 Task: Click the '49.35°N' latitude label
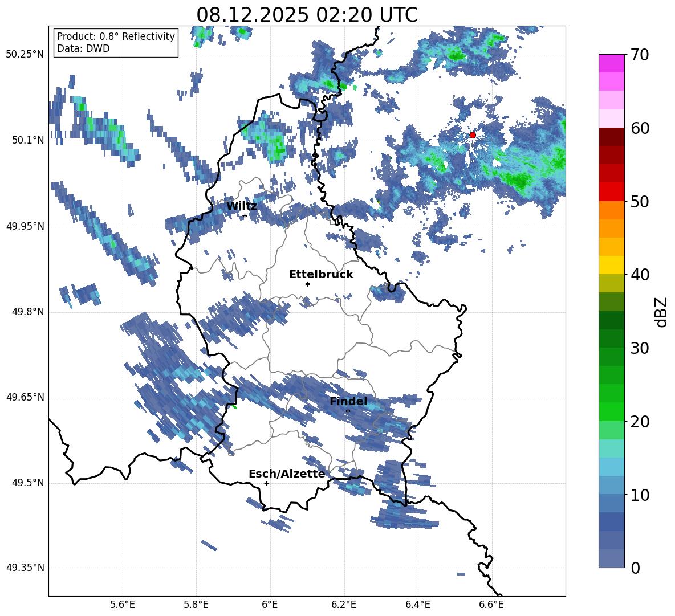pos(25,568)
